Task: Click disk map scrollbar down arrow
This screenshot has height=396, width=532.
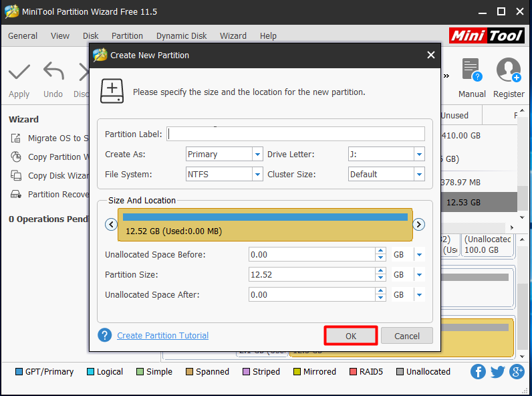Action: (522, 357)
